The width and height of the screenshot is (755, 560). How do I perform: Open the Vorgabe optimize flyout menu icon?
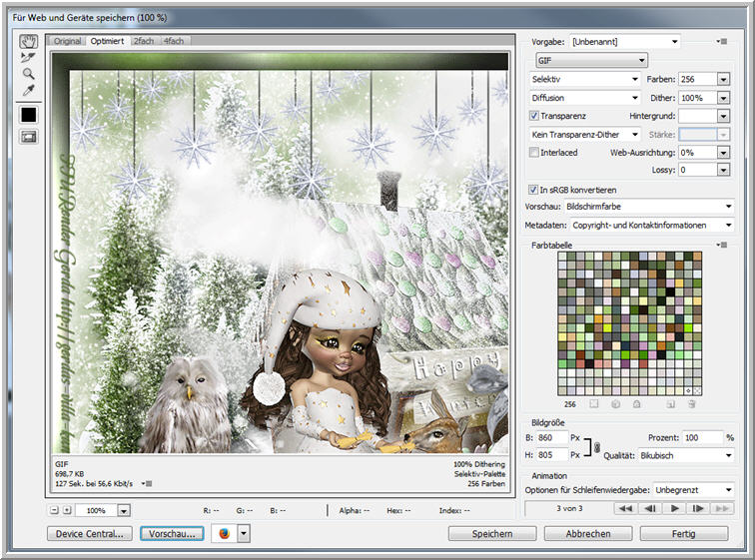coord(721,42)
